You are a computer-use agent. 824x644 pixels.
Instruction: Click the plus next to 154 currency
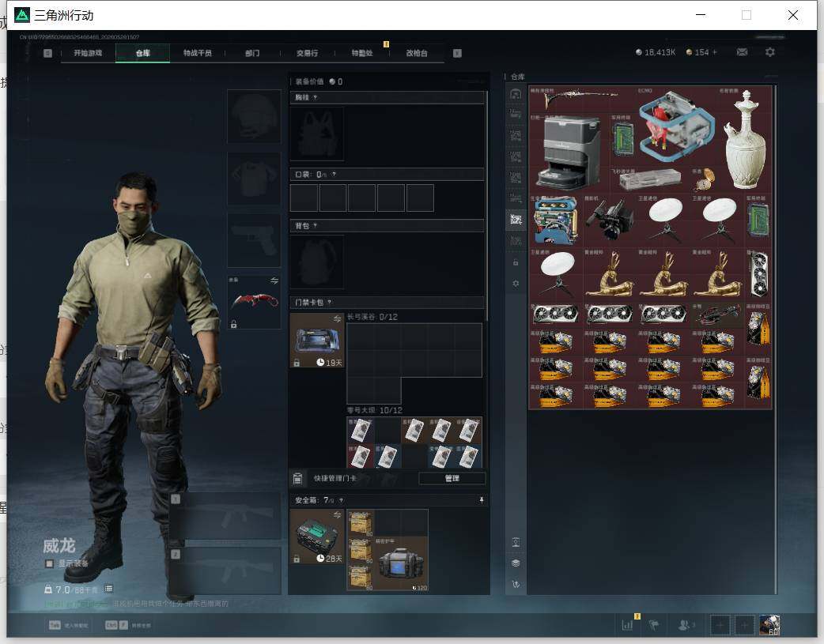(715, 52)
